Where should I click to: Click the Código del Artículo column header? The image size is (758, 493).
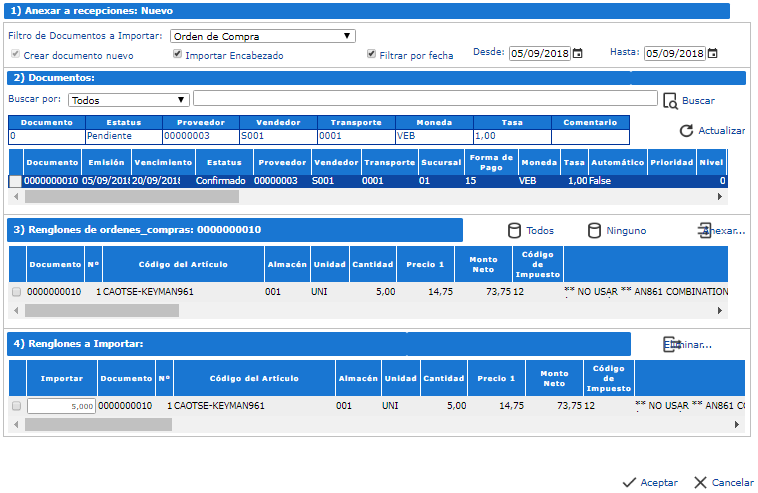pyautogui.click(x=183, y=264)
